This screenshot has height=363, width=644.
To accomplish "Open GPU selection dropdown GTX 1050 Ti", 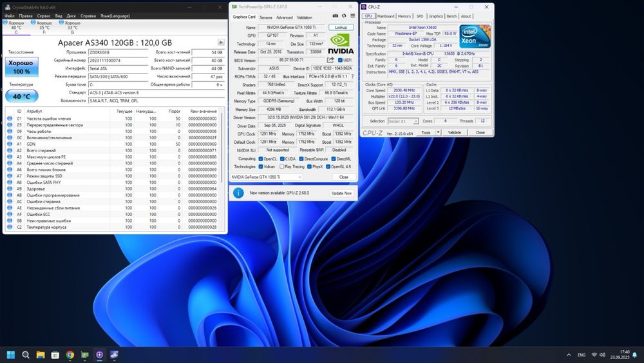I will (x=266, y=177).
